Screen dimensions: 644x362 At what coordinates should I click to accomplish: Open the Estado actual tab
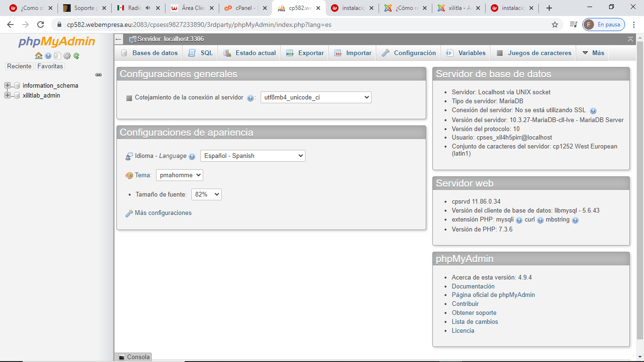(x=249, y=53)
